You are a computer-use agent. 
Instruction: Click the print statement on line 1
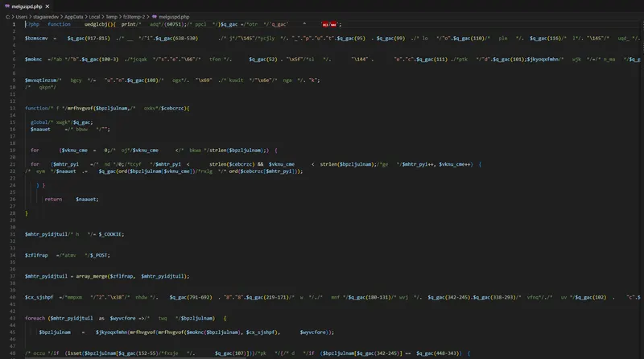(128, 24)
